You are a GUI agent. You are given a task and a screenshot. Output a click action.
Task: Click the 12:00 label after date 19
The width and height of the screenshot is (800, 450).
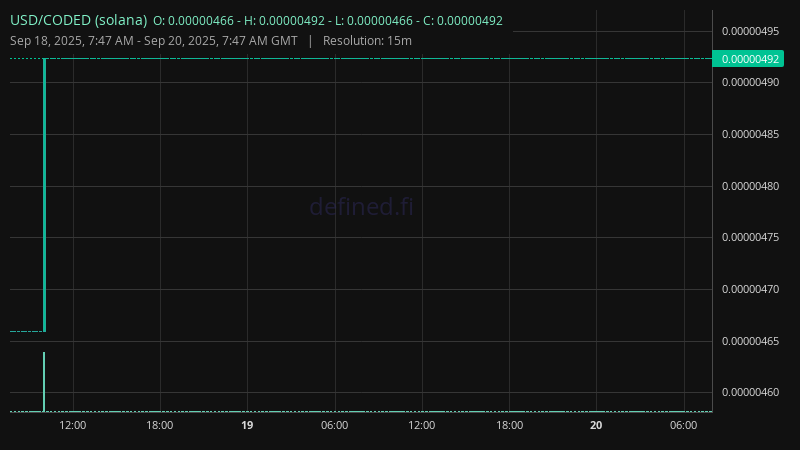[422, 426]
